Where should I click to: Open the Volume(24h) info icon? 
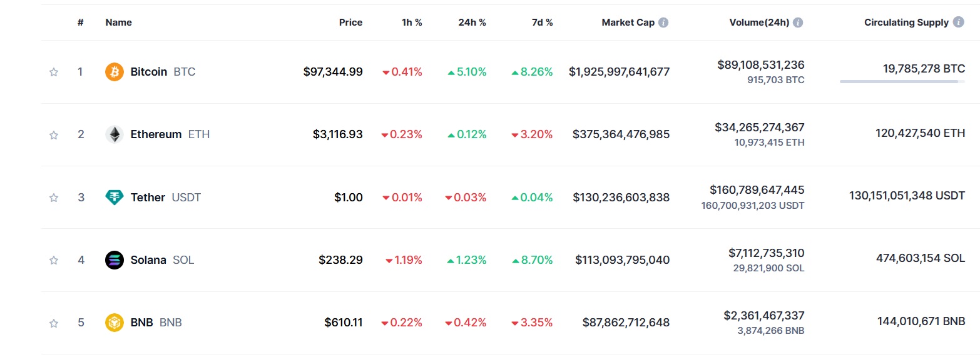click(798, 23)
